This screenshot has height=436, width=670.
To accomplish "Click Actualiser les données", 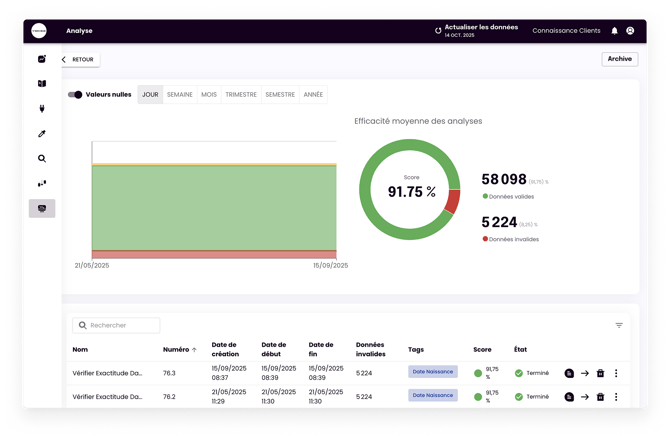I will [481, 27].
